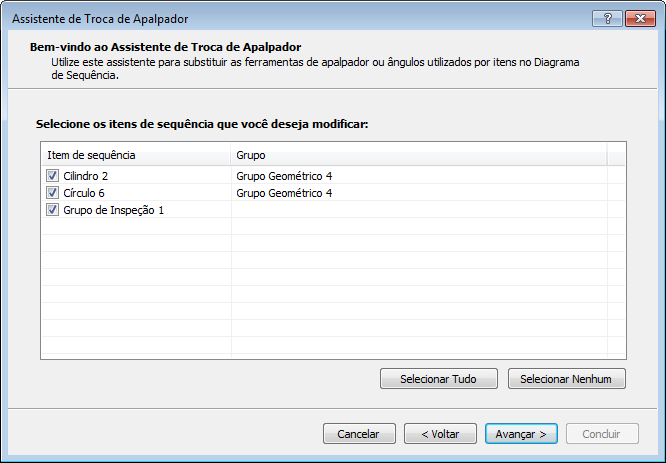This screenshot has height=463, width=666.
Task: Click an empty row in the list
Action: [x=300, y=280]
